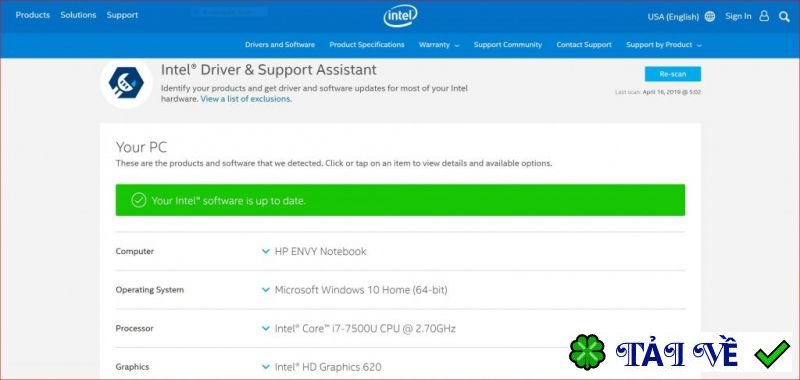Click the Re-scan button
The image size is (800, 380).
pyautogui.click(x=672, y=74)
